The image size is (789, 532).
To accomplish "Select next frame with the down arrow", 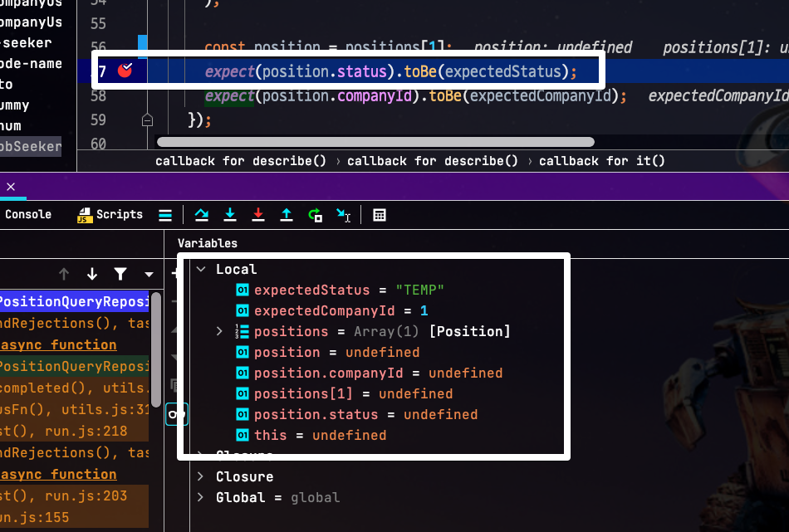I will (x=92, y=274).
